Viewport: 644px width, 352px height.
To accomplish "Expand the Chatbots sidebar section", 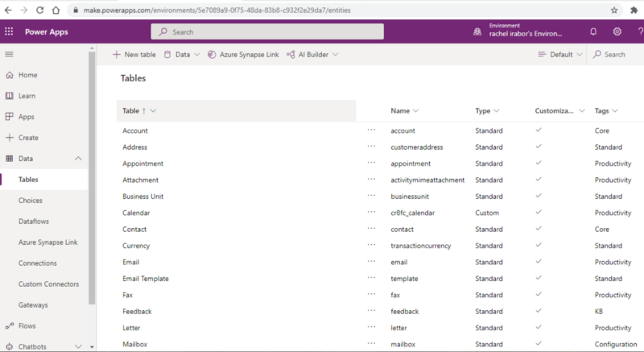I will (x=78, y=346).
